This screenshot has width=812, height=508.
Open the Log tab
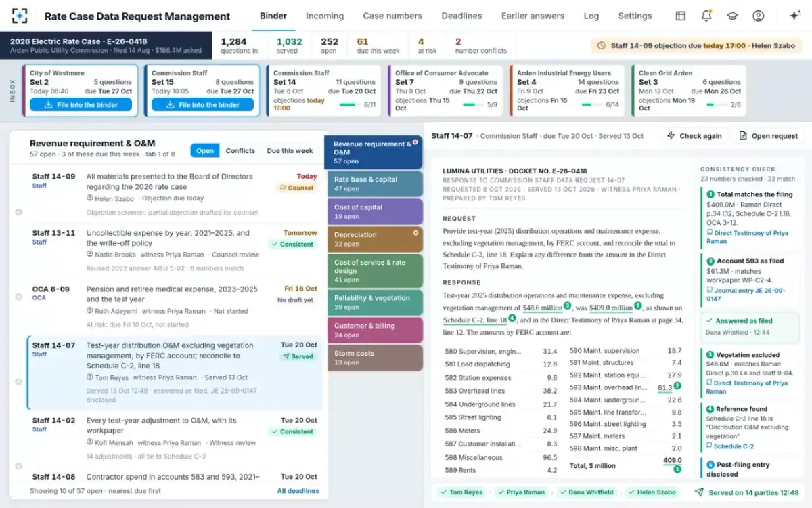click(x=591, y=16)
